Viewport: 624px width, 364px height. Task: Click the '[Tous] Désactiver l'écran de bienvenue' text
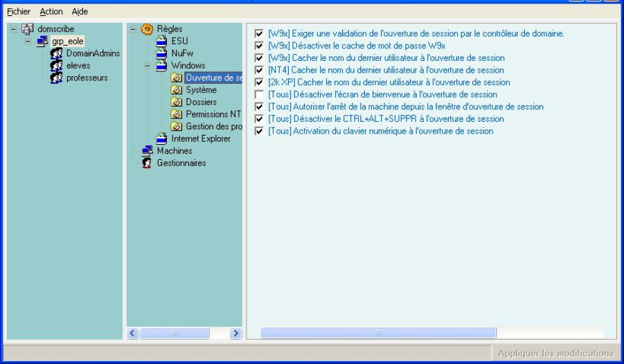[x=383, y=95]
